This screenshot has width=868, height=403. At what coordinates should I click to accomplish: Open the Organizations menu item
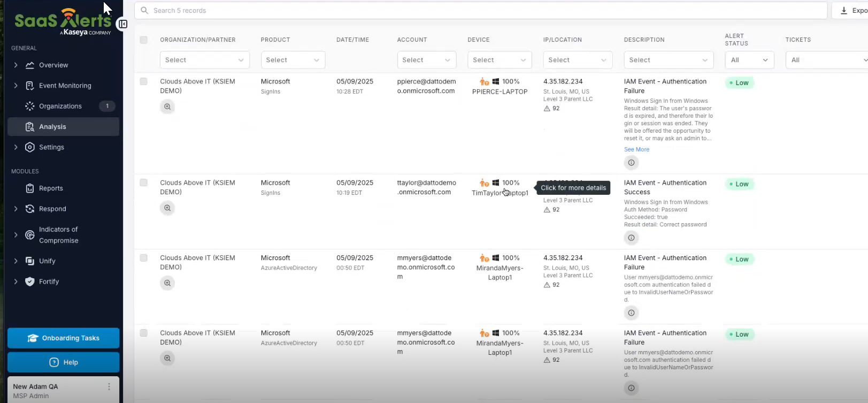[63, 106]
